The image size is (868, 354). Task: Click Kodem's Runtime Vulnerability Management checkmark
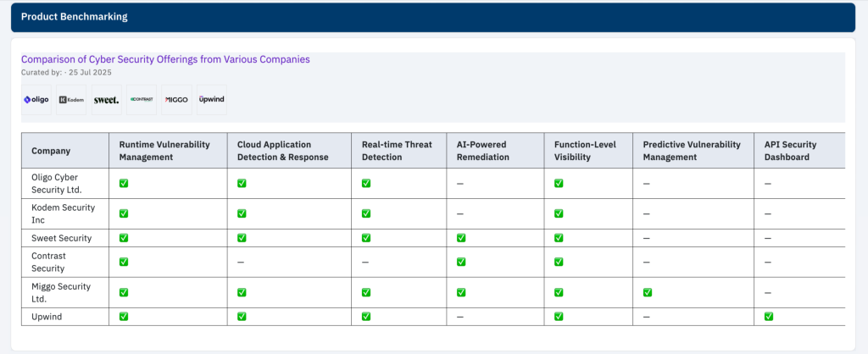(124, 213)
